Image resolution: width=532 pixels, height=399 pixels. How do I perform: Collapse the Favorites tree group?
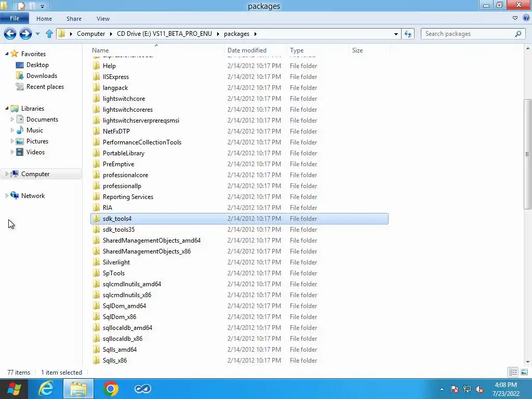(x=7, y=54)
